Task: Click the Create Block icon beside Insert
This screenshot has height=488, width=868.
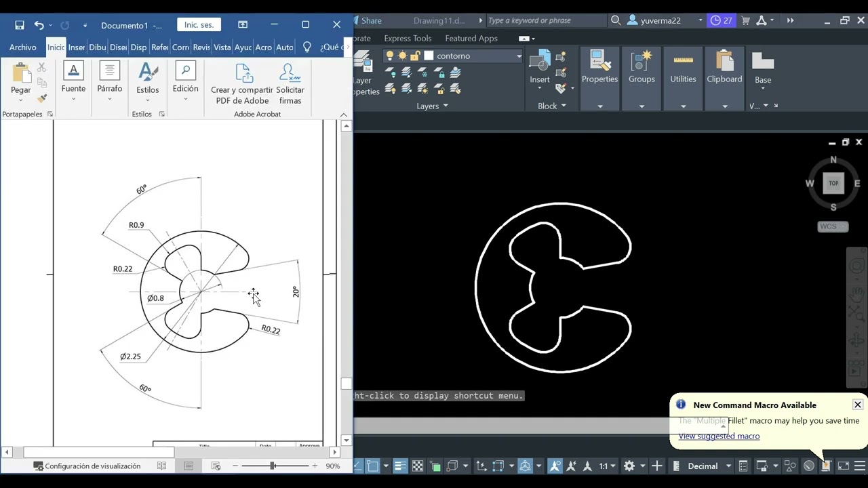Action: 561,58
